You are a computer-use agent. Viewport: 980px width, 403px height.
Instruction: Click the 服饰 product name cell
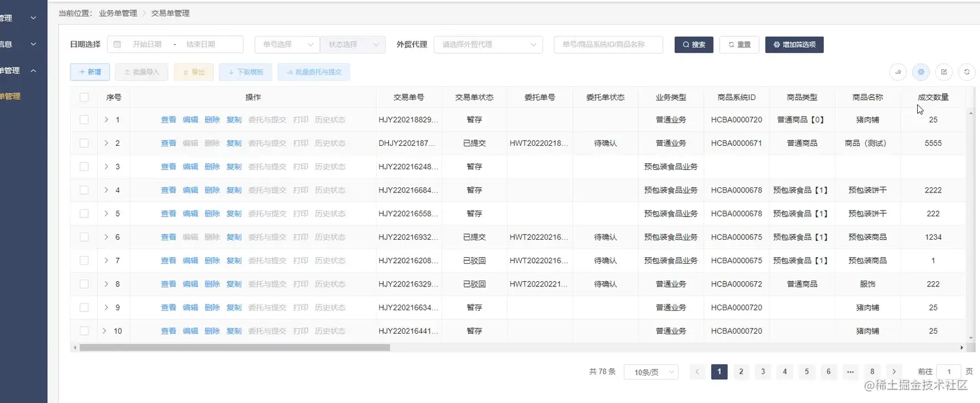[x=868, y=284]
